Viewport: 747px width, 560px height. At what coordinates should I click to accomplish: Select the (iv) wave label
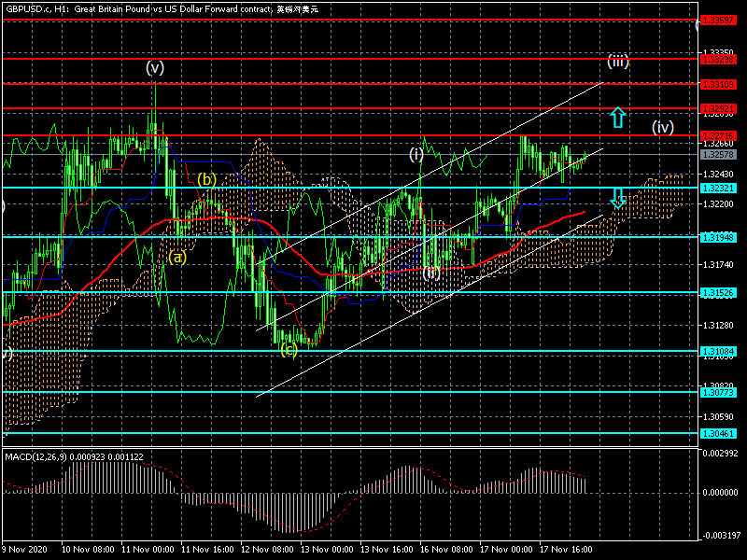(663, 127)
